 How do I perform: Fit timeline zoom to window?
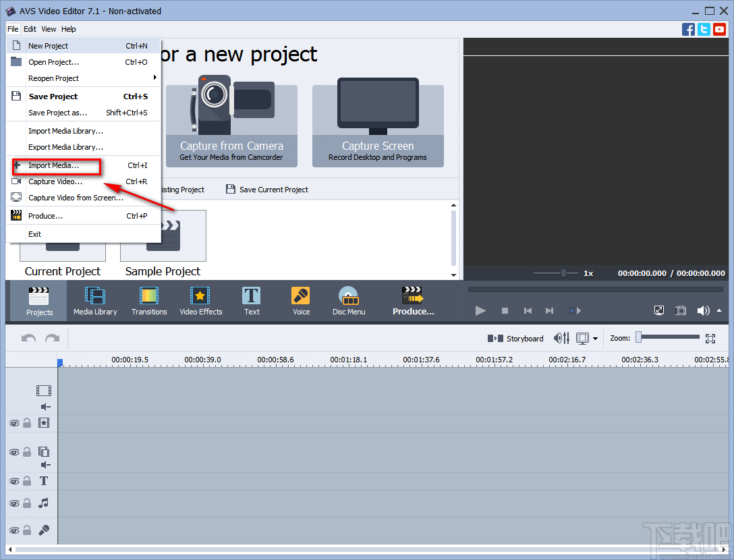click(x=710, y=339)
